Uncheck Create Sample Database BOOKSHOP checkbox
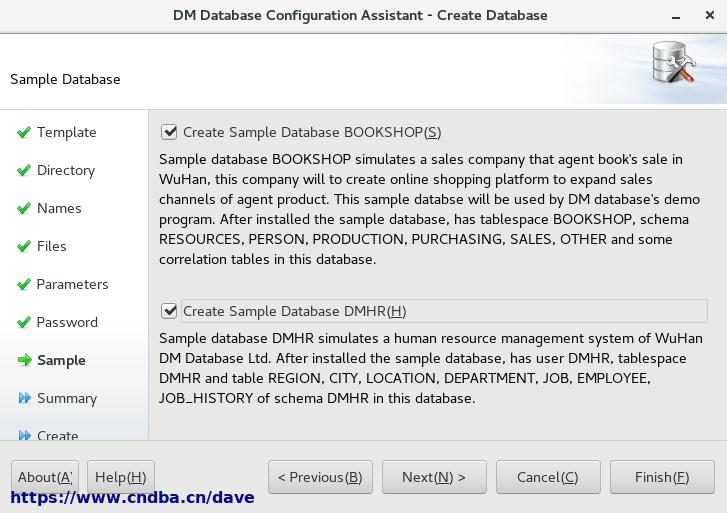 point(169,132)
